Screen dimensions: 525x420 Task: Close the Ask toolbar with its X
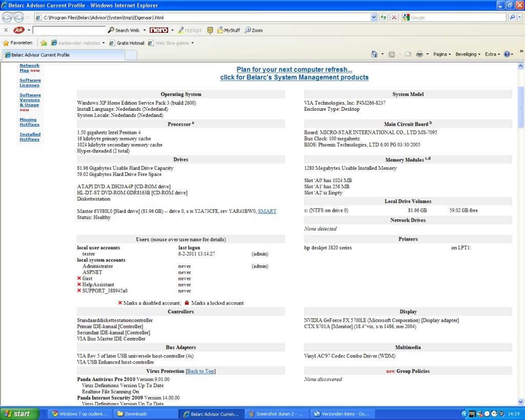pyautogui.click(x=6, y=30)
